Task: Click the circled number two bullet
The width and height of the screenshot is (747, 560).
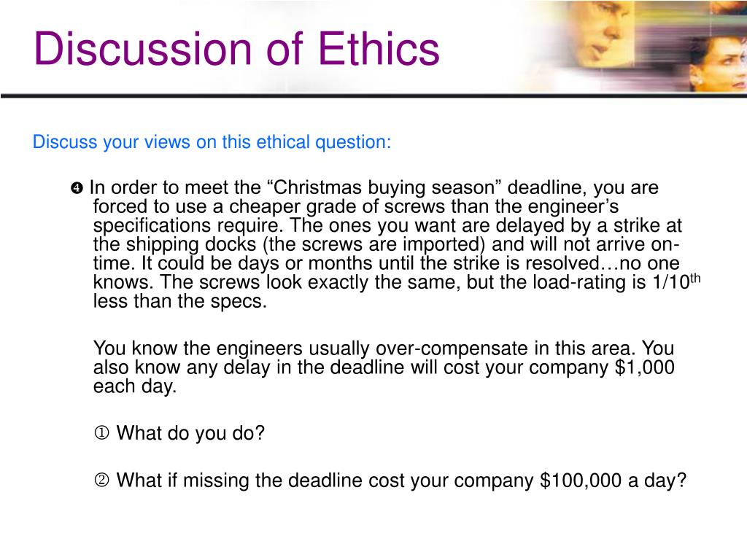Action: click(101, 480)
